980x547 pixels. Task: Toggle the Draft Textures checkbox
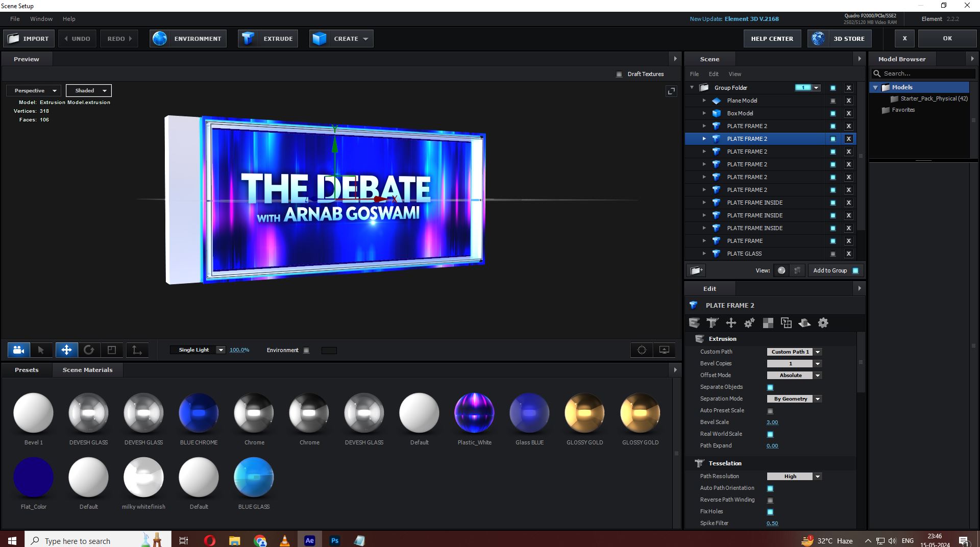pyautogui.click(x=619, y=74)
